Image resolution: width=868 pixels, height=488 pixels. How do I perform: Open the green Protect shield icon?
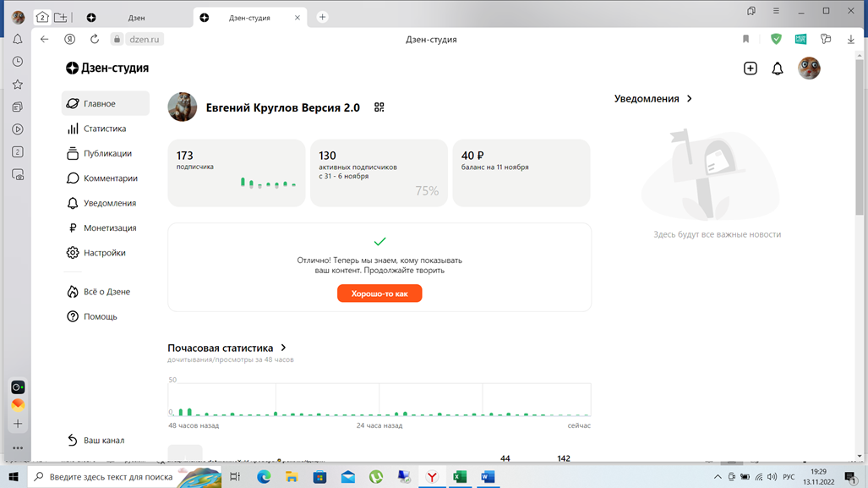[x=776, y=40]
